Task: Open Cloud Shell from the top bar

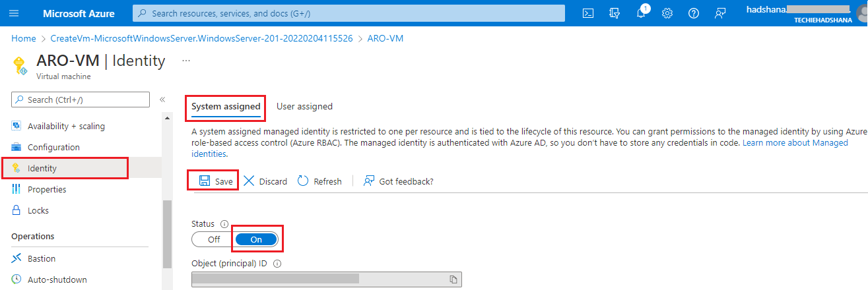Action: click(589, 13)
